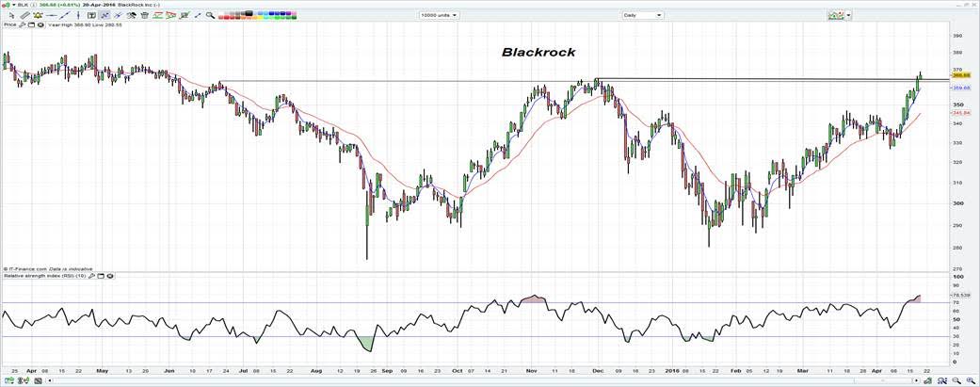Click the first icon bottom-left corner
Screen dimensions: 980x387
9,380
